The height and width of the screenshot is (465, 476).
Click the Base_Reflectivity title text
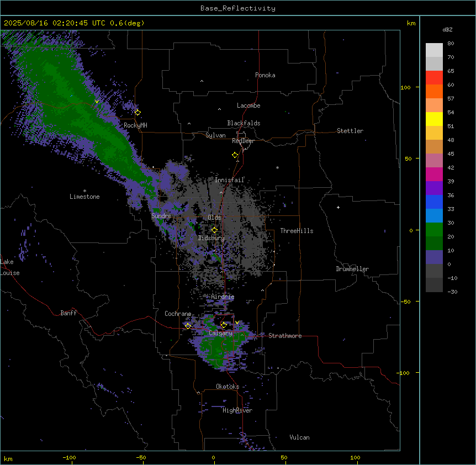(x=238, y=8)
